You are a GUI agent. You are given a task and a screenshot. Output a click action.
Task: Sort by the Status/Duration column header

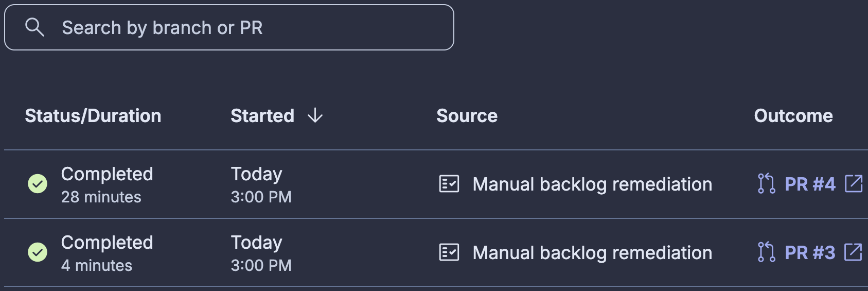point(93,116)
